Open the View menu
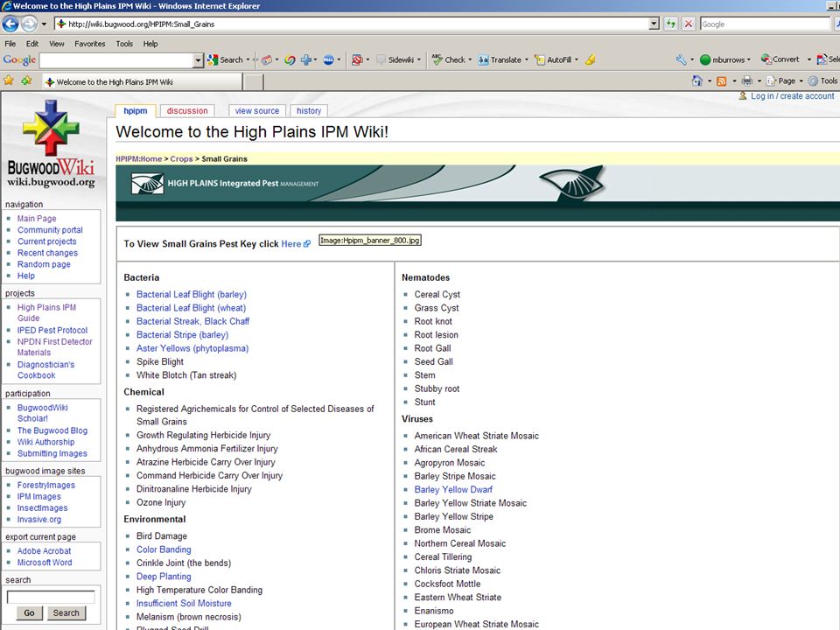Screen dimensions: 840x630 click(56, 44)
